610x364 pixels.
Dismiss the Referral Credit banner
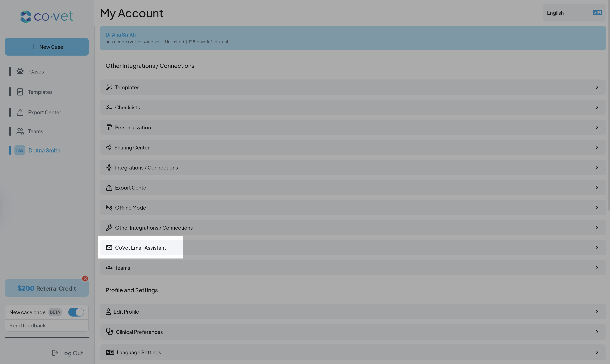pos(85,278)
